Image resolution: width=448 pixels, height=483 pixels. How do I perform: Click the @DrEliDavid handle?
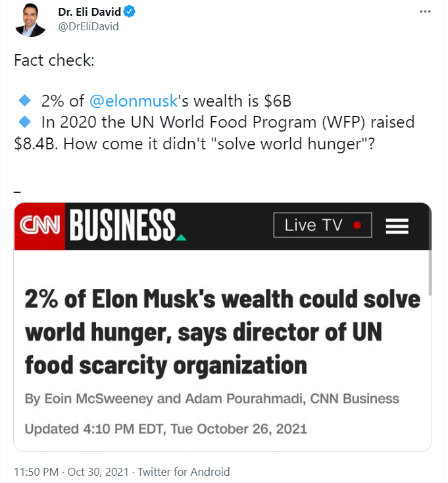coord(88,26)
